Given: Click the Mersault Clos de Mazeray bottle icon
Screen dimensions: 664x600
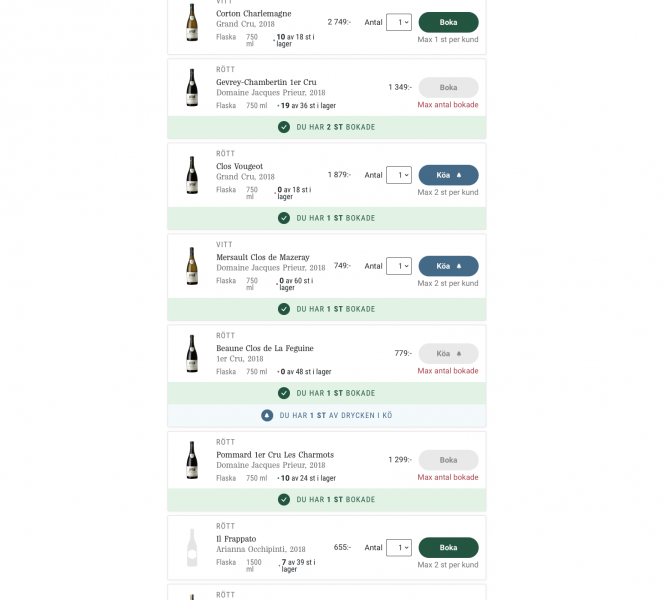Looking at the screenshot, I should click(x=192, y=266).
